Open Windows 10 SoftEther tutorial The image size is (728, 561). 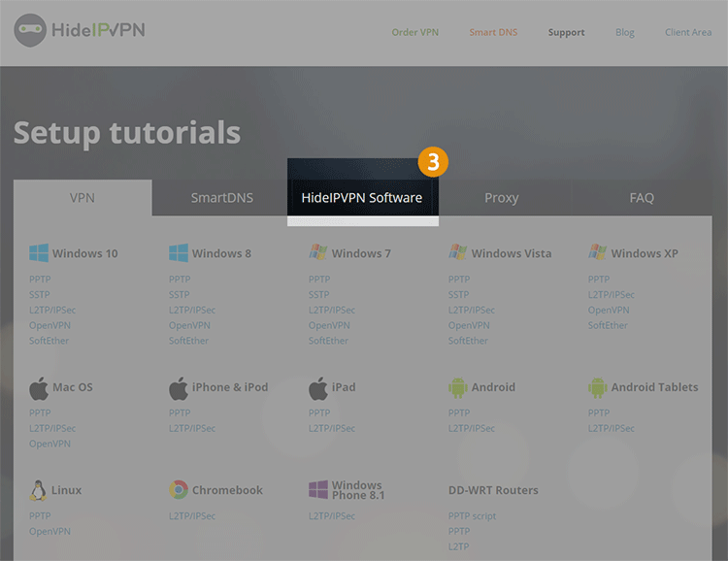coord(49,341)
